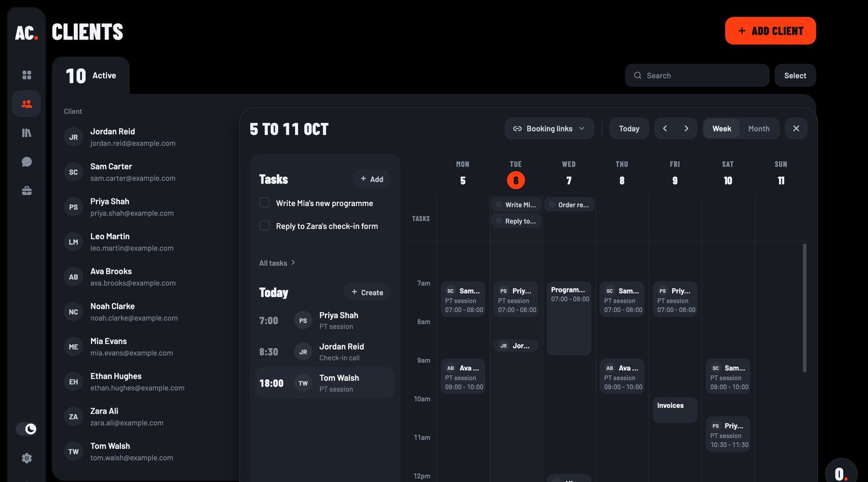868x482 pixels.
Task: Toggle the dark mode switch
Action: pos(27,429)
